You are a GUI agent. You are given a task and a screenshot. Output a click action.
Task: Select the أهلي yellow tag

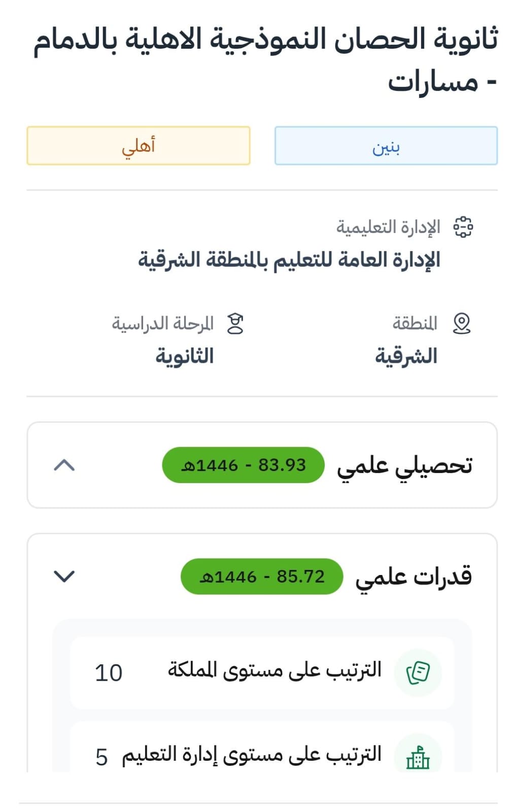(138, 146)
